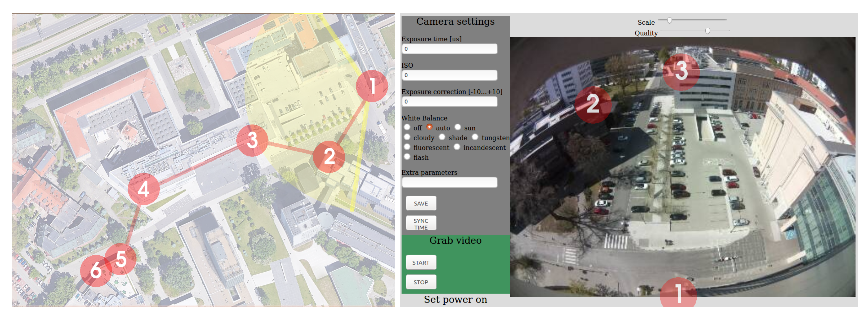
Task: Select the off white balance option
Action: point(407,128)
